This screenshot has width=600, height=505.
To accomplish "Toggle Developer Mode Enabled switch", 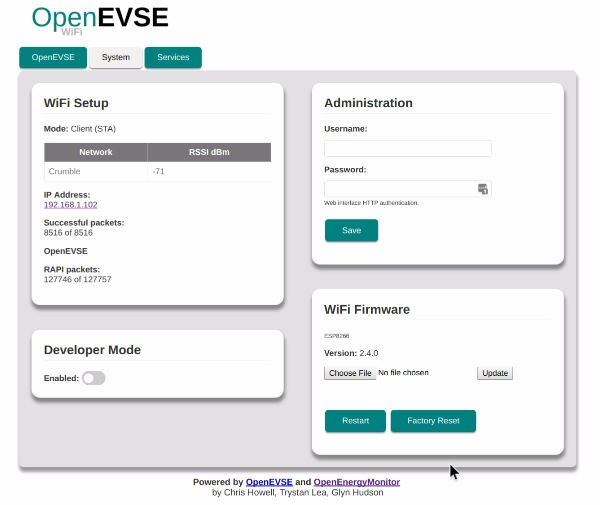I will point(94,378).
